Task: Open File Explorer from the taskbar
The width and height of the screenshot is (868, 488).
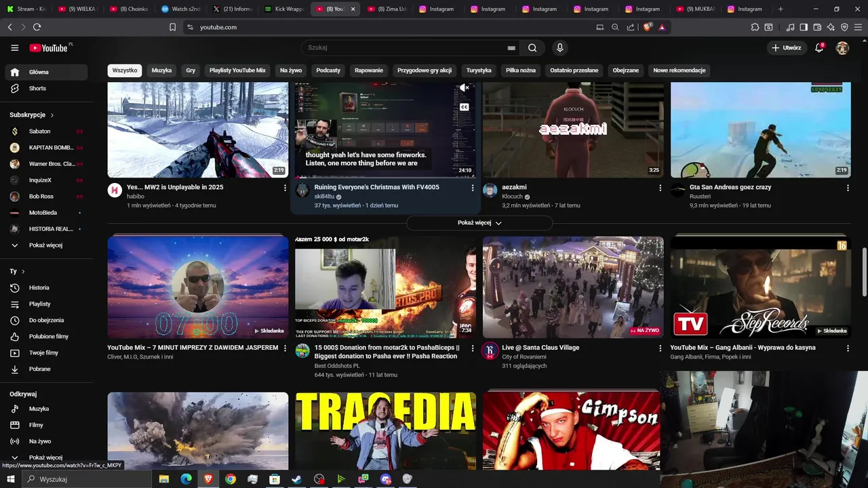Action: tap(164, 479)
